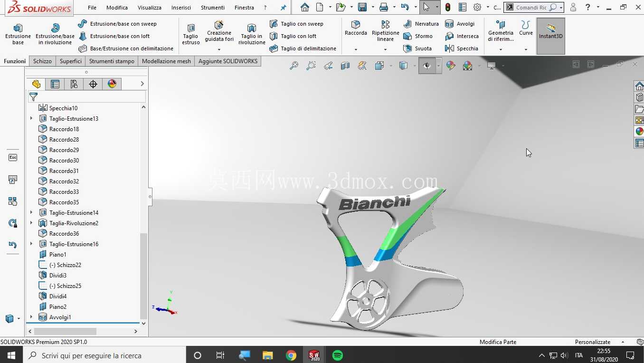Select Taglio in rivoluzione tool
This screenshot has width=644, height=363.
pyautogui.click(x=252, y=34)
